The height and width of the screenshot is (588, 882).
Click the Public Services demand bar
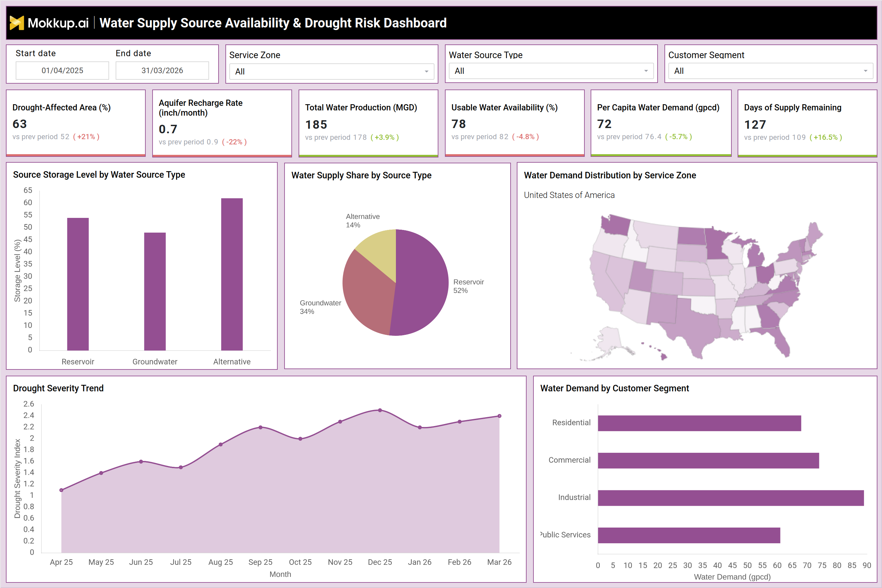(x=689, y=535)
